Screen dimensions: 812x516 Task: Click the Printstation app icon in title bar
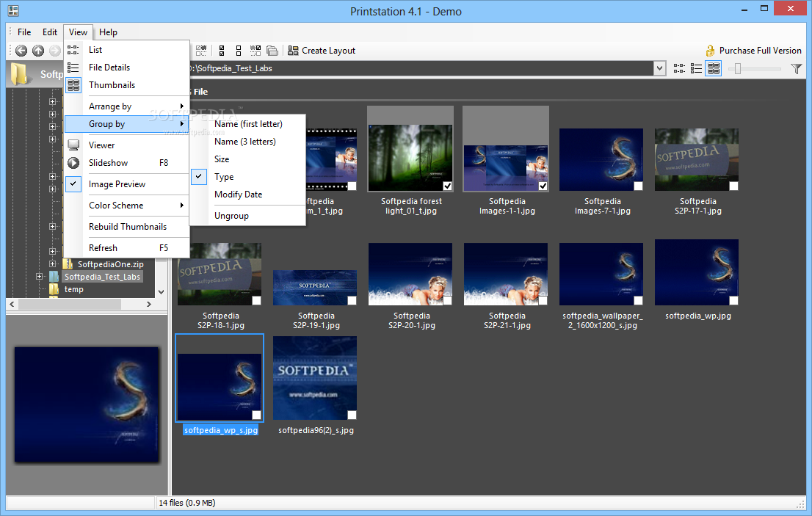(13, 10)
